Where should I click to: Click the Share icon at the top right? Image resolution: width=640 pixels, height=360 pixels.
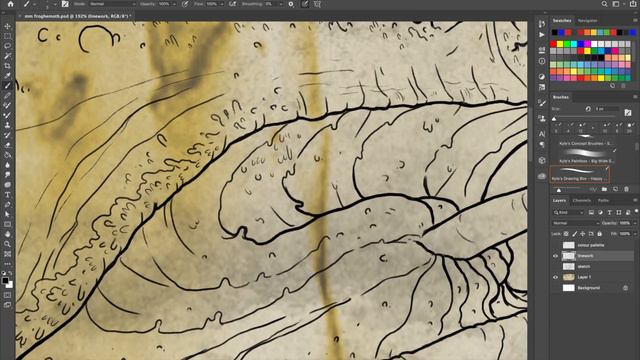[x=633, y=4]
